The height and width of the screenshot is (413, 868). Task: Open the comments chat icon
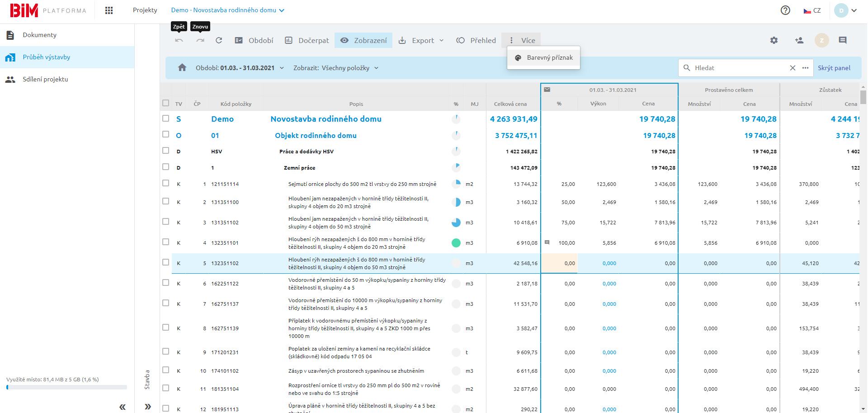[842, 41]
